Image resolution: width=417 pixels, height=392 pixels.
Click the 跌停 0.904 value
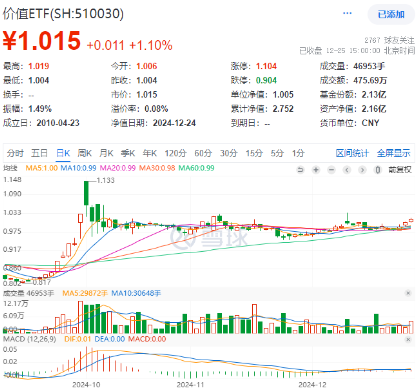pos(266,80)
